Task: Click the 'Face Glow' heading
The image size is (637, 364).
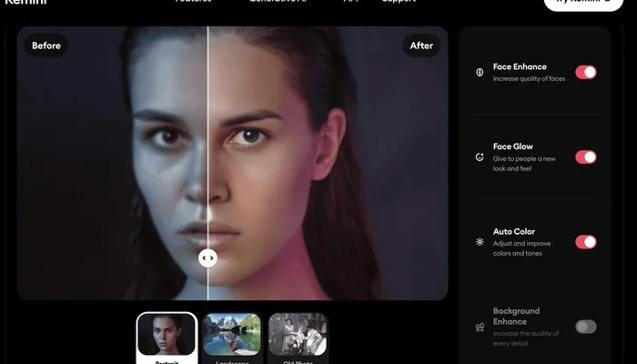Action: coord(512,147)
